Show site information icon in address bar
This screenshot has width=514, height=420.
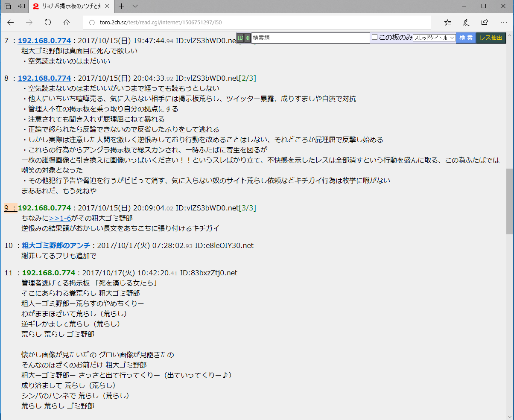[x=91, y=23]
